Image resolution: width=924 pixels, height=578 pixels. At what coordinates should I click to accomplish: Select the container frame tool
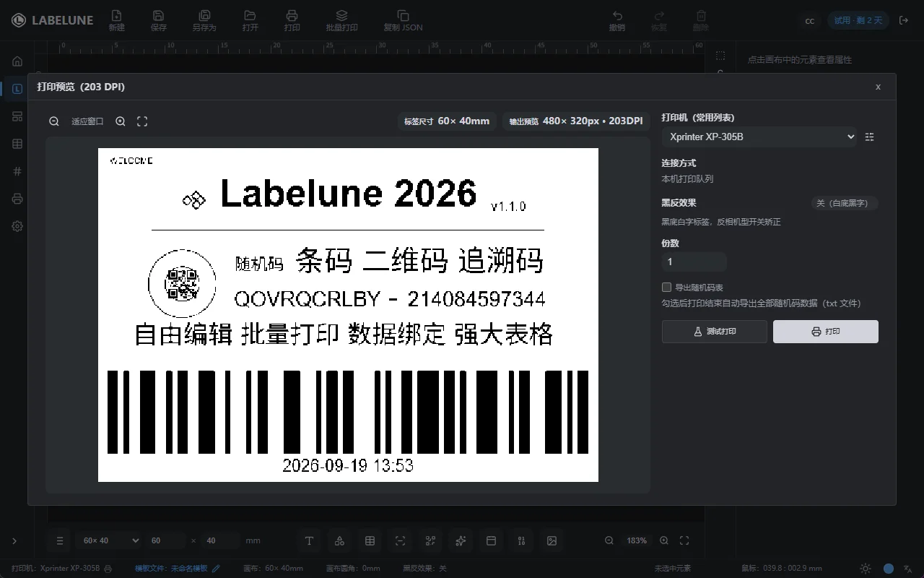click(491, 540)
